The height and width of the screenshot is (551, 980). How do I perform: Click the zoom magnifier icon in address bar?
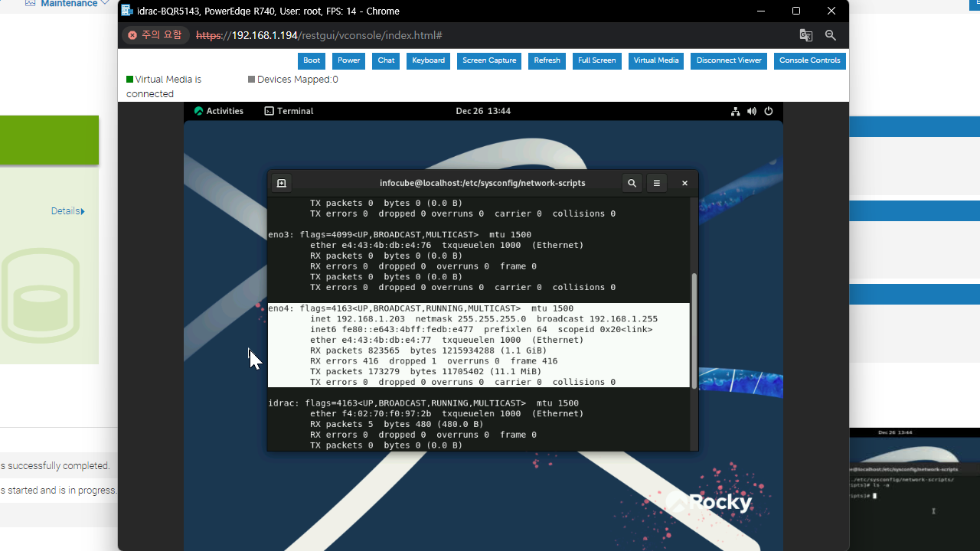coord(831,35)
